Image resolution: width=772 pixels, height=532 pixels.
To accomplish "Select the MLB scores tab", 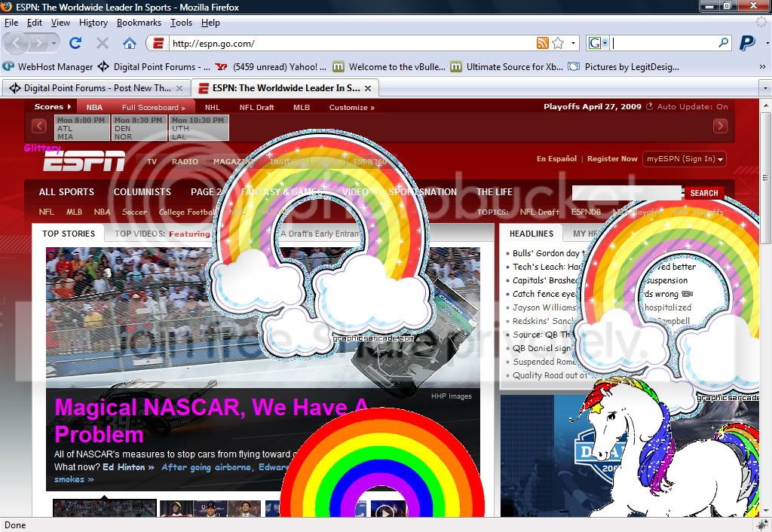I will [302, 107].
